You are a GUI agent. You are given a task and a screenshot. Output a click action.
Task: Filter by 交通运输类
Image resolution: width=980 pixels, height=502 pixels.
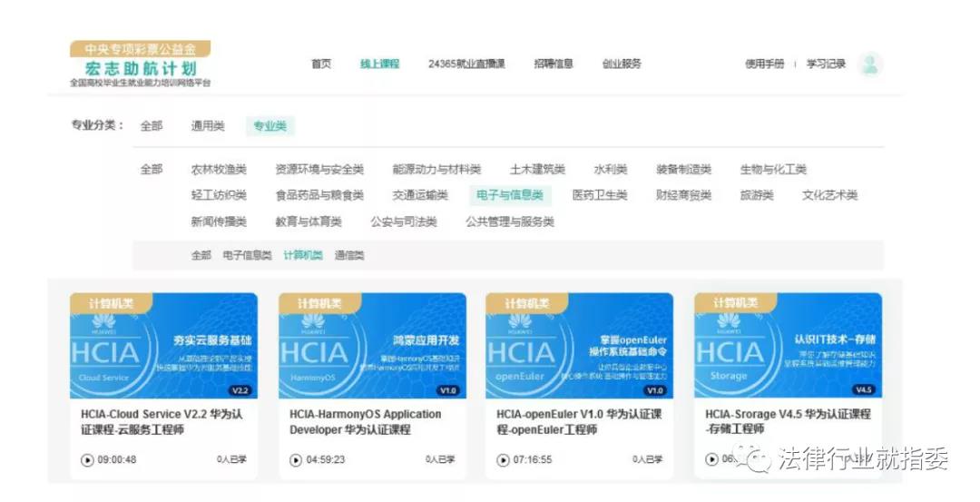[x=420, y=195]
